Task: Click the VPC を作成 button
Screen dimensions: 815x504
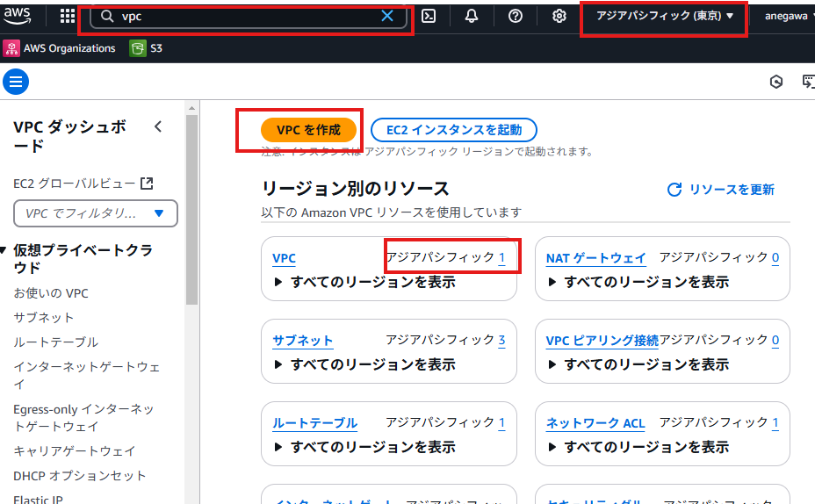Action: (309, 130)
